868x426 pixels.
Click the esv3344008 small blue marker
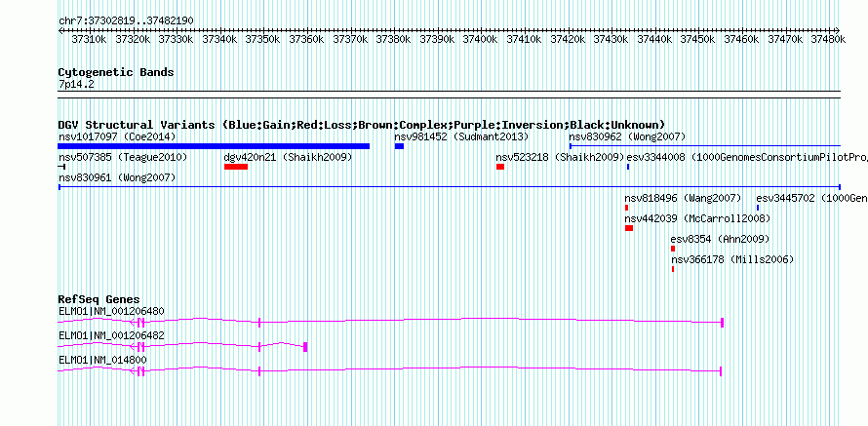coord(628,167)
